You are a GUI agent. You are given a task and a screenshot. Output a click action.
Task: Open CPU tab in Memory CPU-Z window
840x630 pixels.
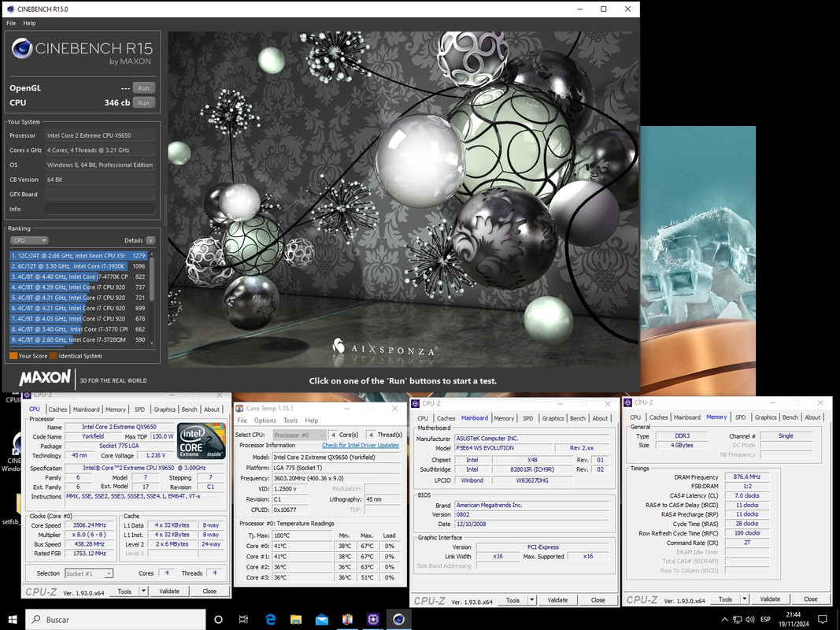pyautogui.click(x=635, y=417)
